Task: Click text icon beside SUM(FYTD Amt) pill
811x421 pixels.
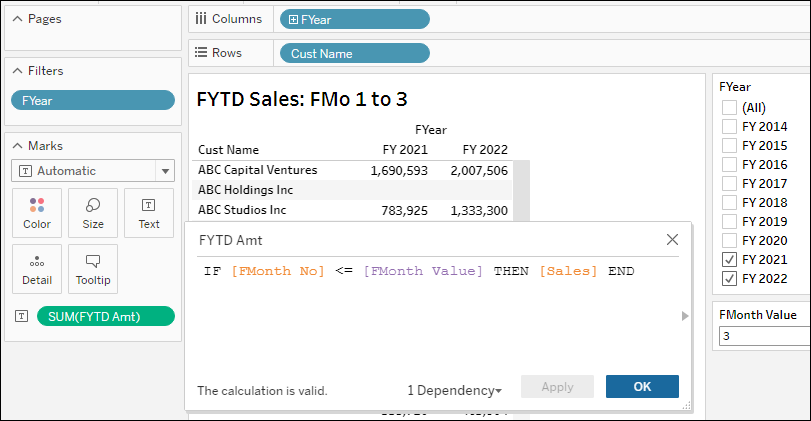Action: (x=21, y=316)
